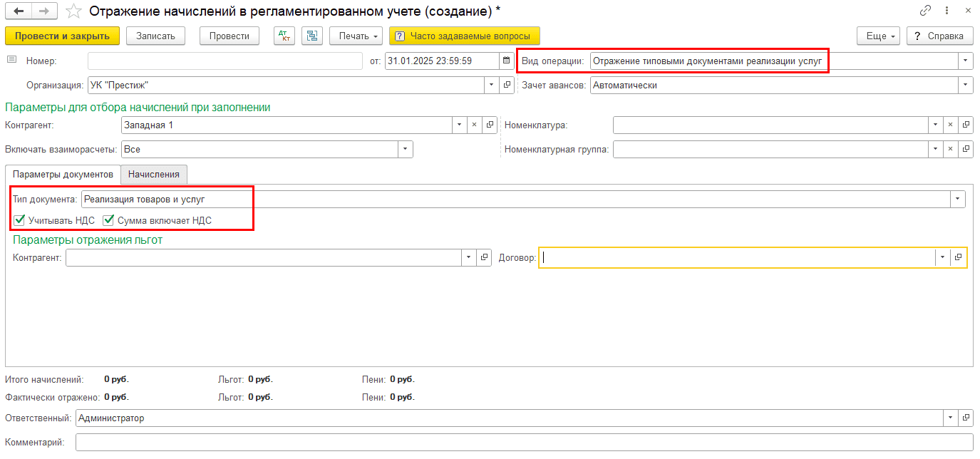The height and width of the screenshot is (459, 980).
Task: Open the Договор record with open icon
Action: pos(959,257)
